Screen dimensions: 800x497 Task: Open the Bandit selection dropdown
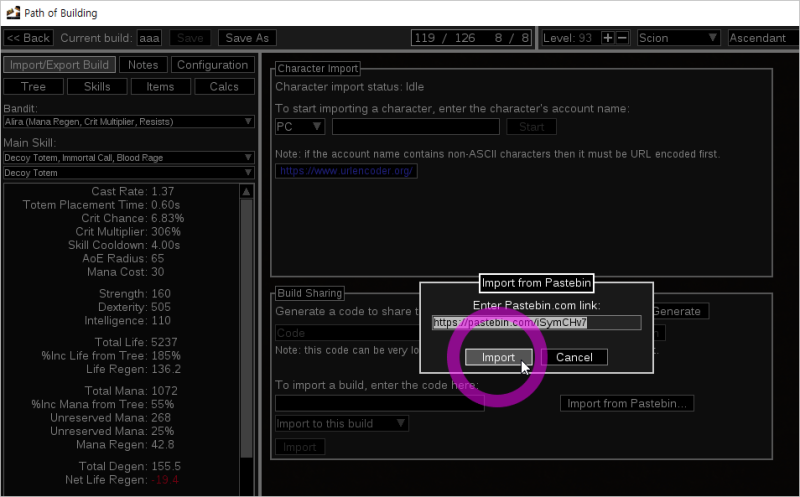[x=129, y=121]
